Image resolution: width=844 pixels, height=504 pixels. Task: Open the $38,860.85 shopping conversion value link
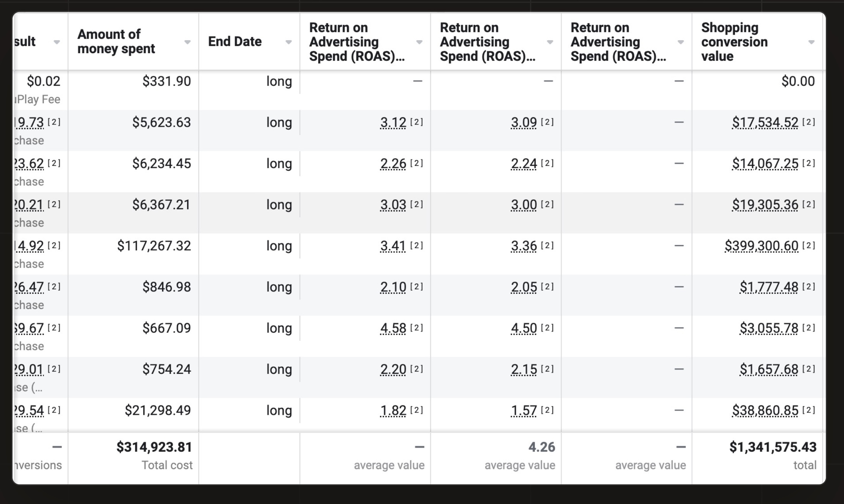click(765, 410)
